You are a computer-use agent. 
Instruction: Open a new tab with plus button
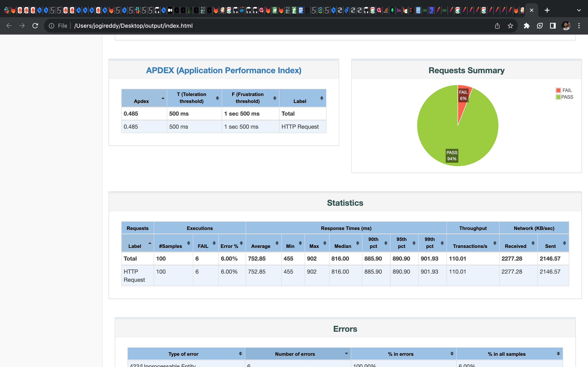pos(547,10)
